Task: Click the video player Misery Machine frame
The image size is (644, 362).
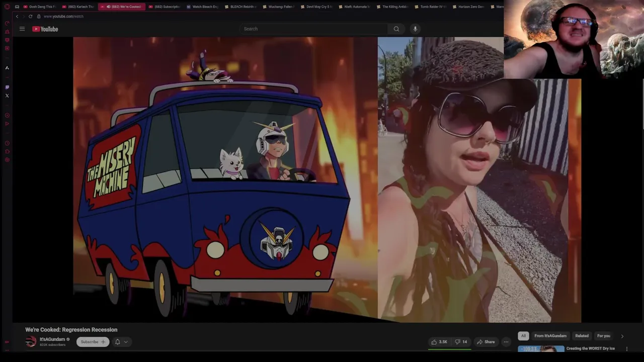Action: [x=225, y=179]
